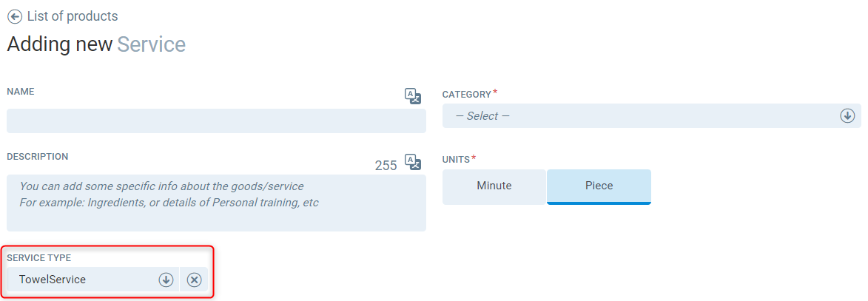This screenshot has width=868, height=301.
Task: Click the translate icon for Description
Action: tap(412, 163)
